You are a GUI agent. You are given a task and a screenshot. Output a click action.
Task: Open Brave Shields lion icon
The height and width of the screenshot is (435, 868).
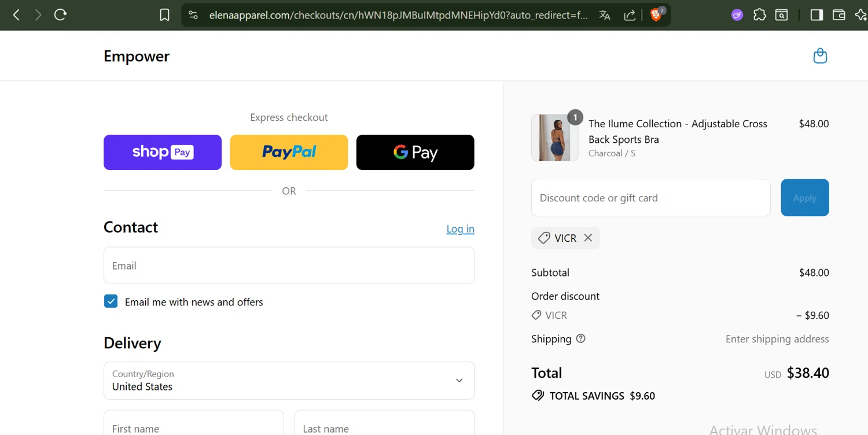(657, 14)
